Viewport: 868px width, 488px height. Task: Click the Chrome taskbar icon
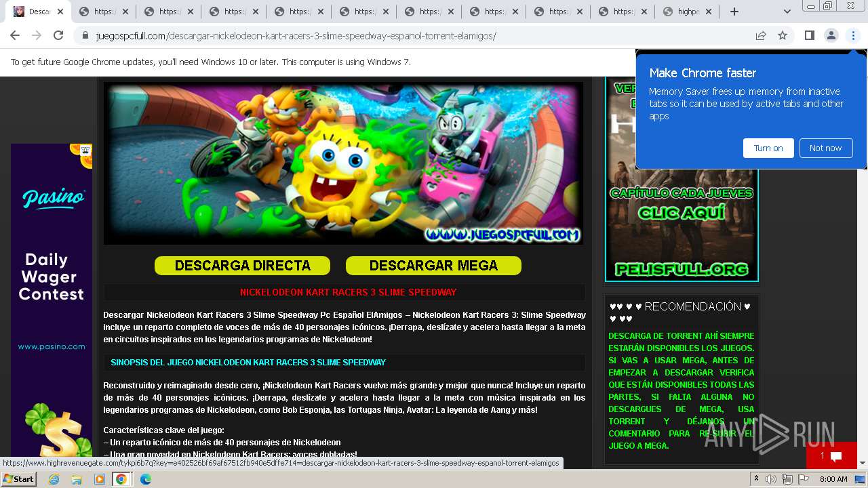coord(121,479)
